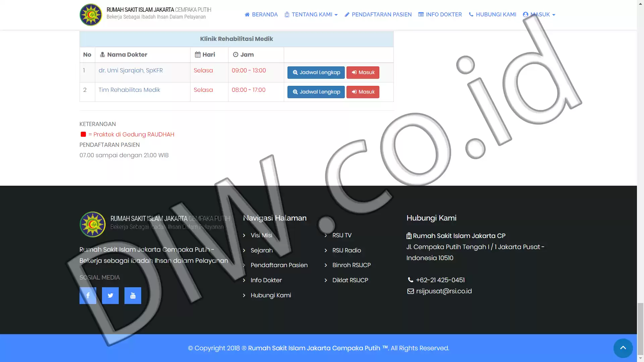Viewport: 644px width, 362px height.
Task: Open the INFO DOKTER navbar link
Action: pyautogui.click(x=440, y=14)
